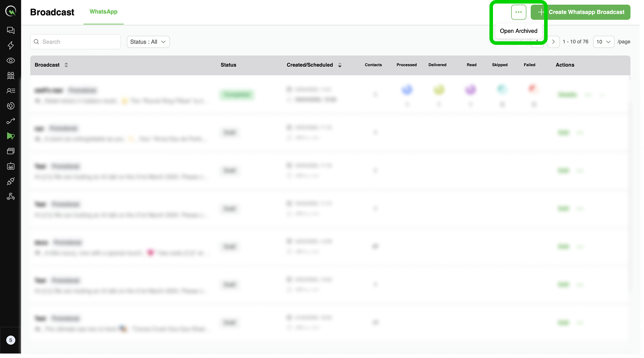Open the eye monitoring icon in sidebar
644x358 pixels.
click(x=11, y=61)
